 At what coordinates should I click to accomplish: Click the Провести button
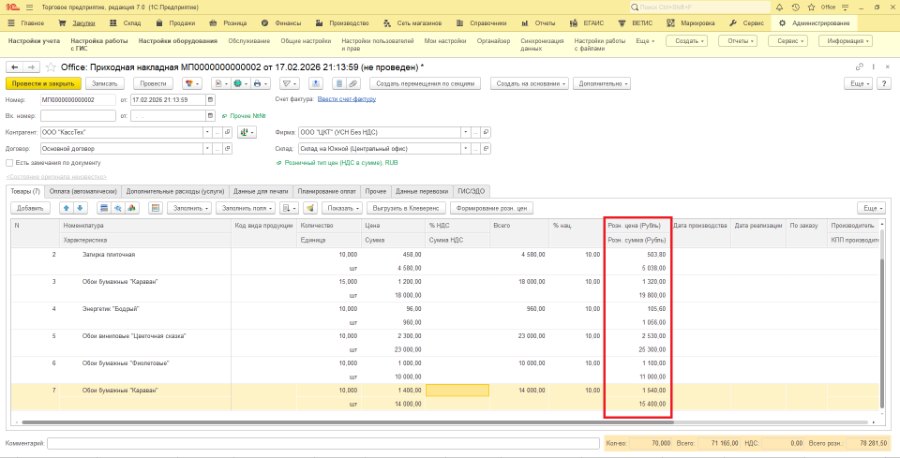tap(153, 84)
